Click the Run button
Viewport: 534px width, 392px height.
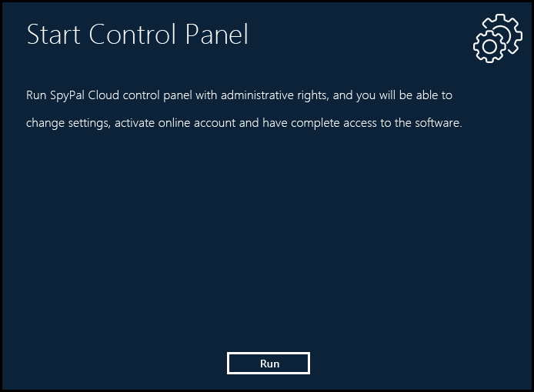pyautogui.click(x=269, y=364)
